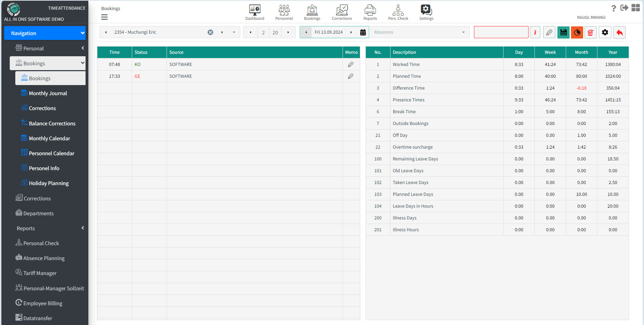The image size is (644, 325).
Task: Open Corrections under Bookings group
Action: tap(42, 108)
